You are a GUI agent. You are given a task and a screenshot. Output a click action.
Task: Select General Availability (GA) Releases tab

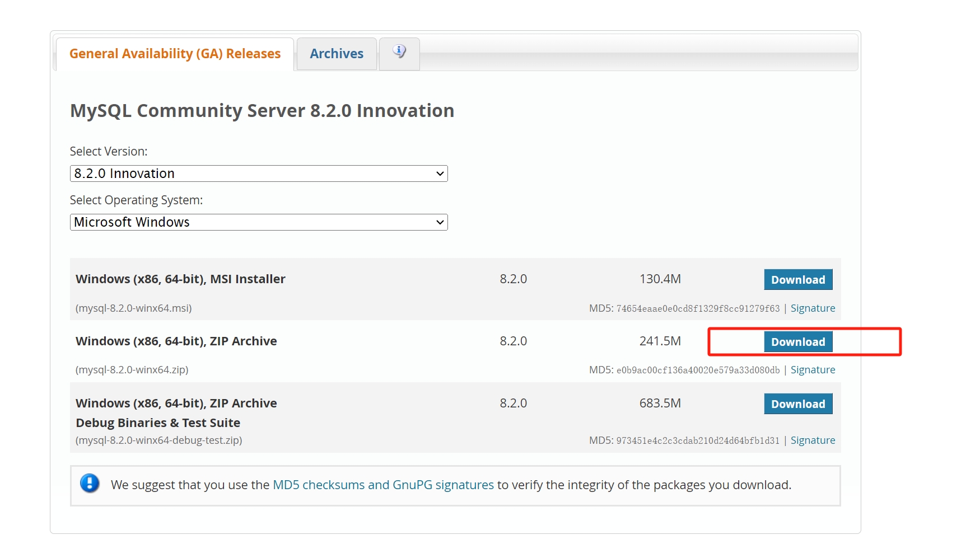click(175, 54)
